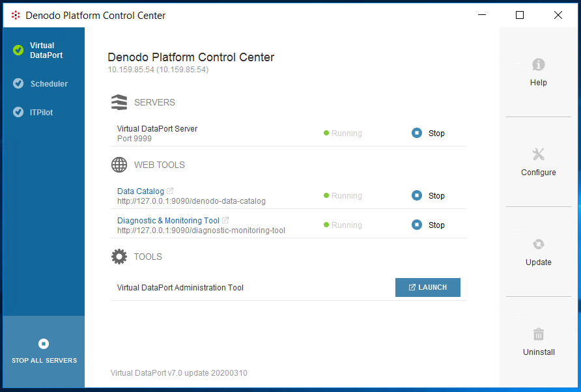Minimize the Control Center window
Viewport: 581px width, 392px height.
(482, 15)
